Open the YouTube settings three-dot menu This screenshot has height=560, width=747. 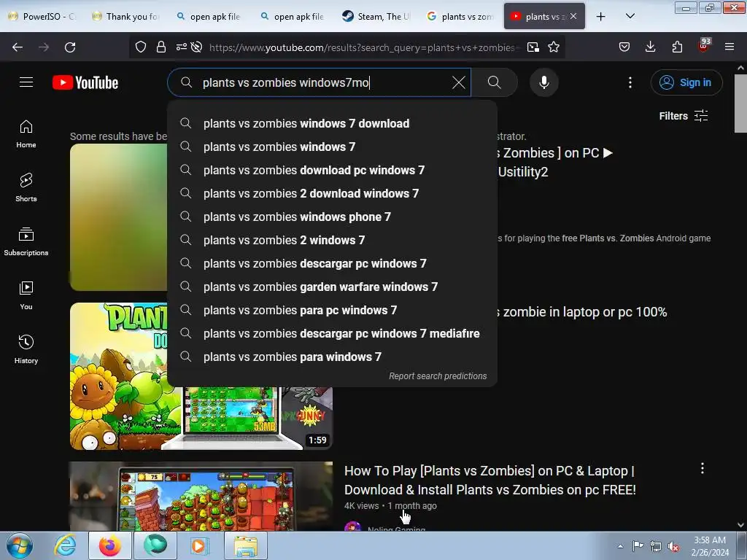(x=630, y=82)
